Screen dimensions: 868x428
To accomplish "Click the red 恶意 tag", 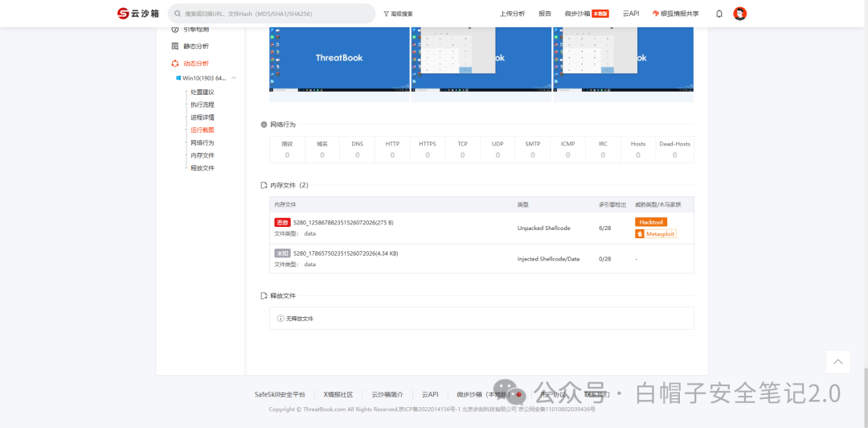I will click(282, 222).
